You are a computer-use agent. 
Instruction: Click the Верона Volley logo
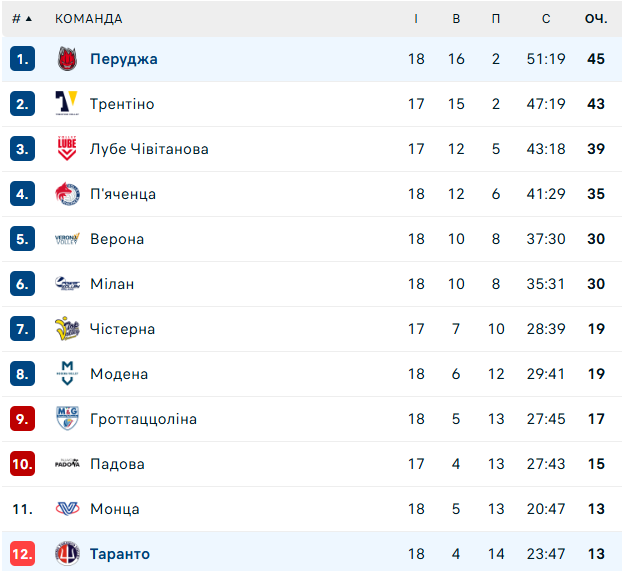[67, 239]
